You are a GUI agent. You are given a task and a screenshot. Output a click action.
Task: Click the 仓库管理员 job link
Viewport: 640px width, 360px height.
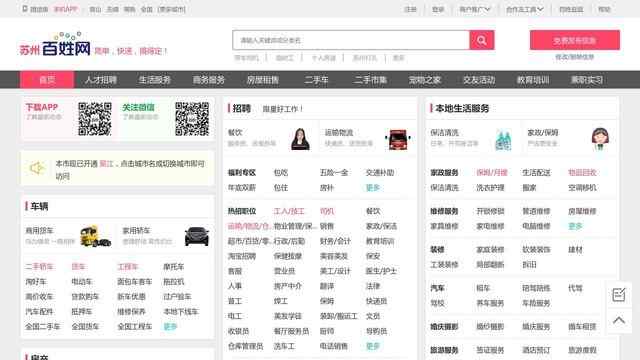tap(245, 346)
